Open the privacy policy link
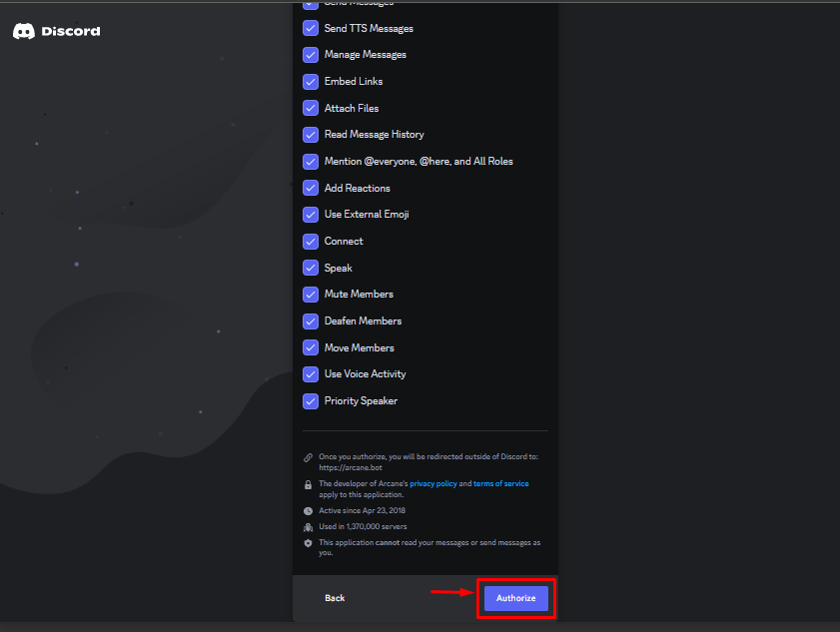This screenshot has height=632, width=840. (433, 483)
